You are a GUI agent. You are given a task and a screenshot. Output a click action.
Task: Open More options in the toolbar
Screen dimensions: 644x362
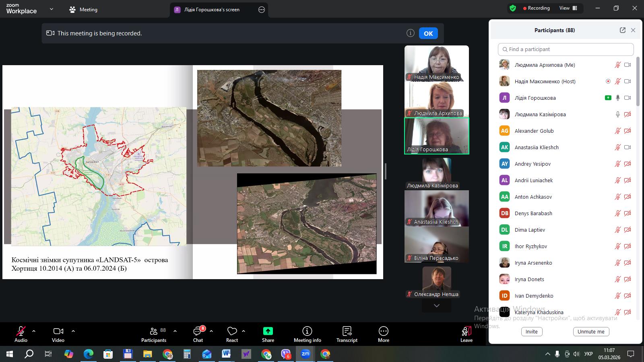pos(383,331)
